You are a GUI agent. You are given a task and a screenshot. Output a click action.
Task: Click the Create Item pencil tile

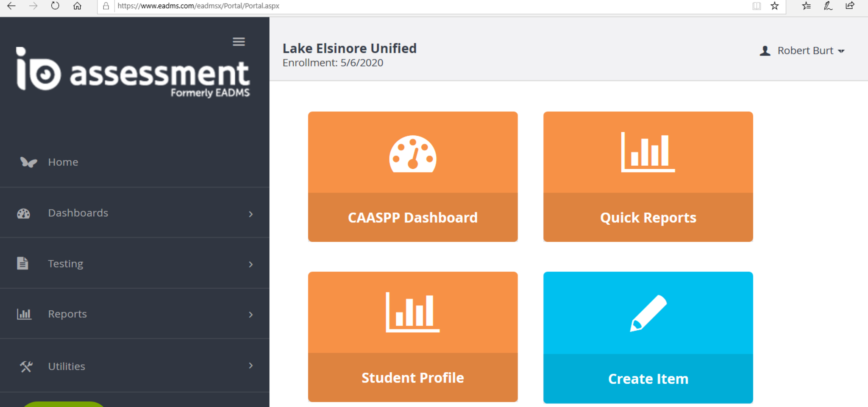coord(648,314)
